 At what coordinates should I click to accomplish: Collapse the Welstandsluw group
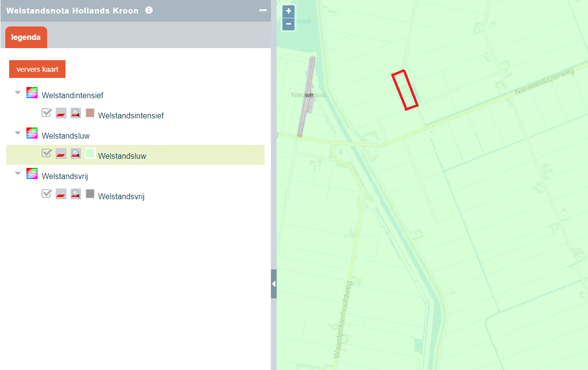coord(18,132)
